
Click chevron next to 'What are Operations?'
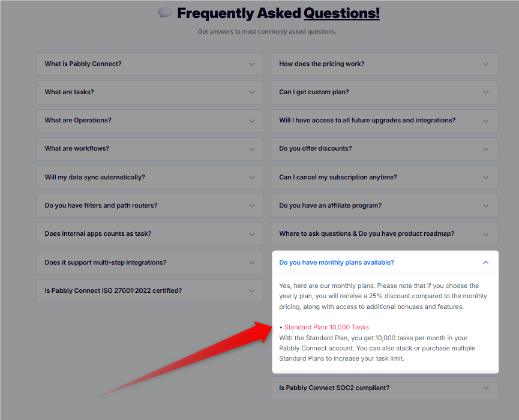pyautogui.click(x=251, y=121)
